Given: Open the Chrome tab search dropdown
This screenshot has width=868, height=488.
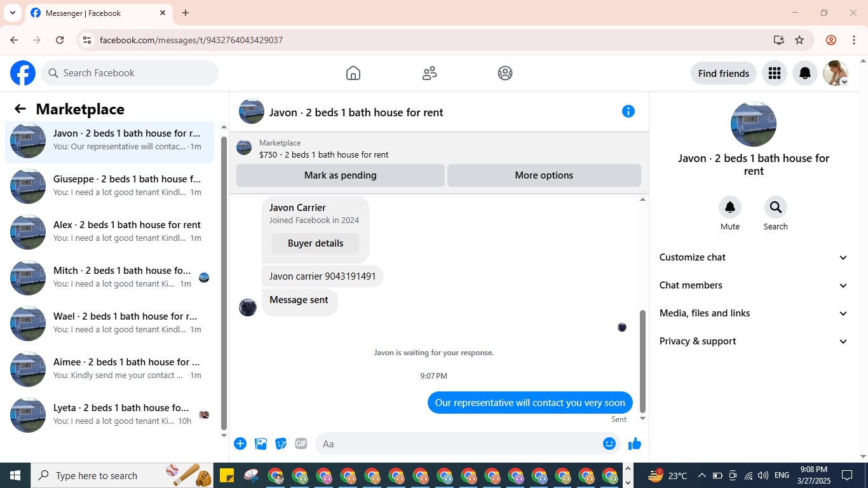Looking at the screenshot, I should [12, 13].
